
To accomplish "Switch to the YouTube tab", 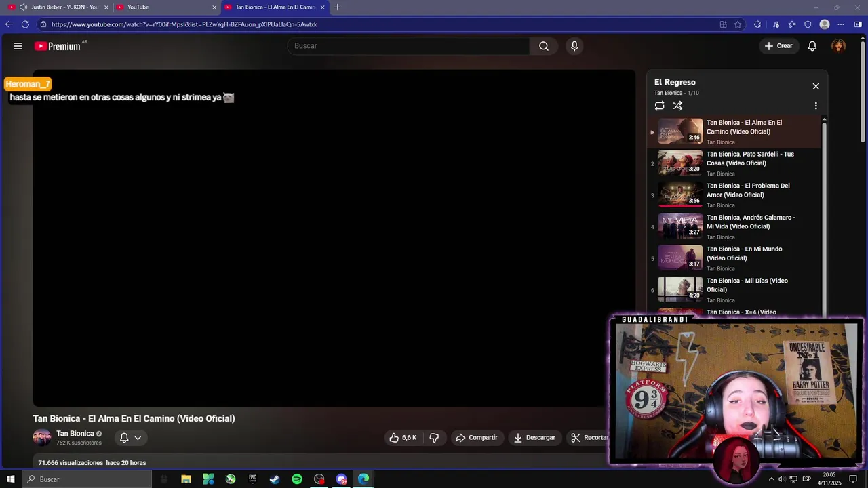I will [165, 7].
